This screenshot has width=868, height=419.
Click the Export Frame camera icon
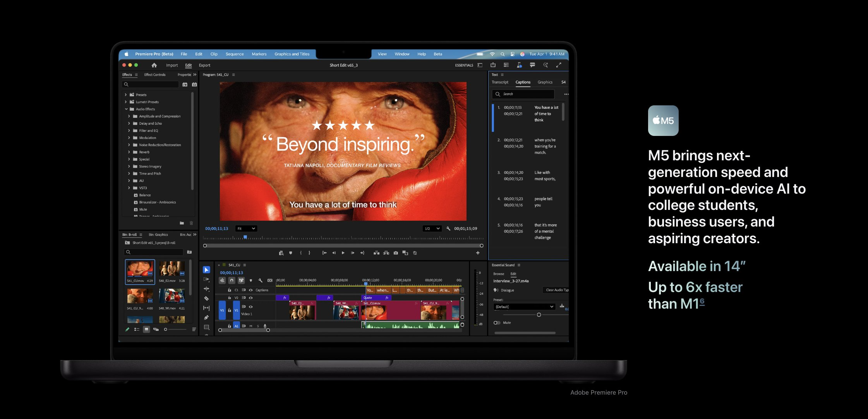pos(396,253)
